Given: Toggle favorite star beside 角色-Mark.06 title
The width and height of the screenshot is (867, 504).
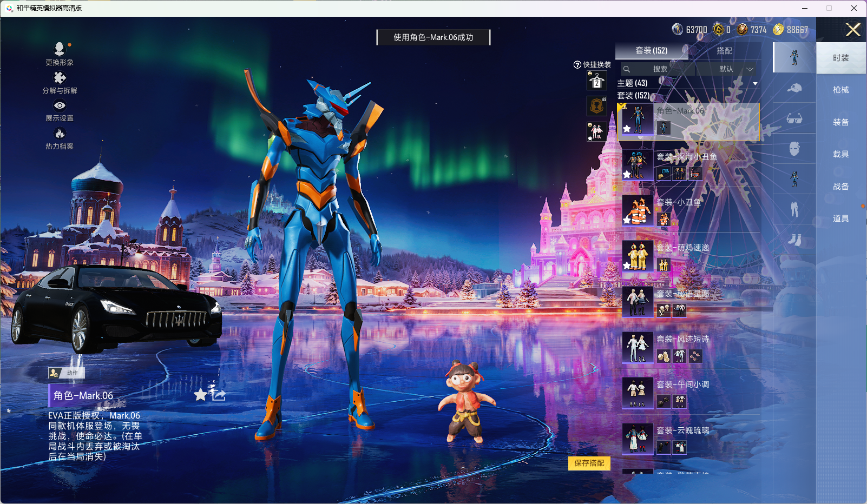Looking at the screenshot, I should click(x=200, y=395).
